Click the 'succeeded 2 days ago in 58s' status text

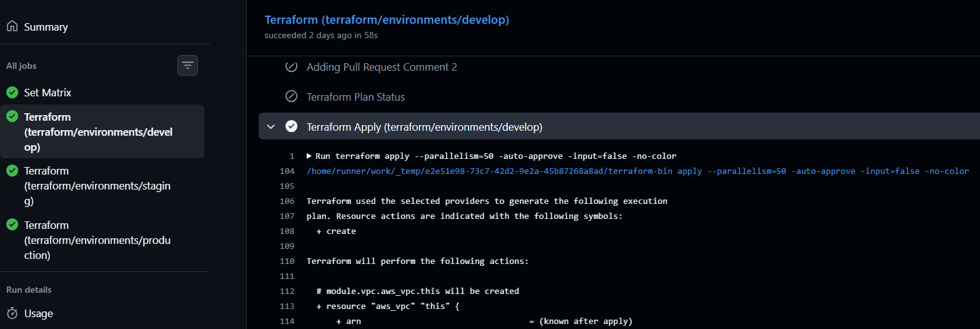(x=321, y=36)
